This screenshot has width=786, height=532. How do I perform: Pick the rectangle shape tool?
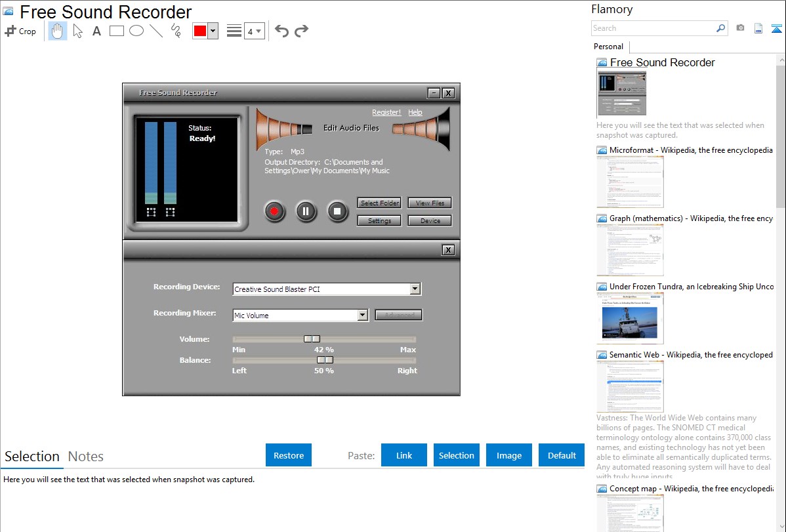pos(117,31)
